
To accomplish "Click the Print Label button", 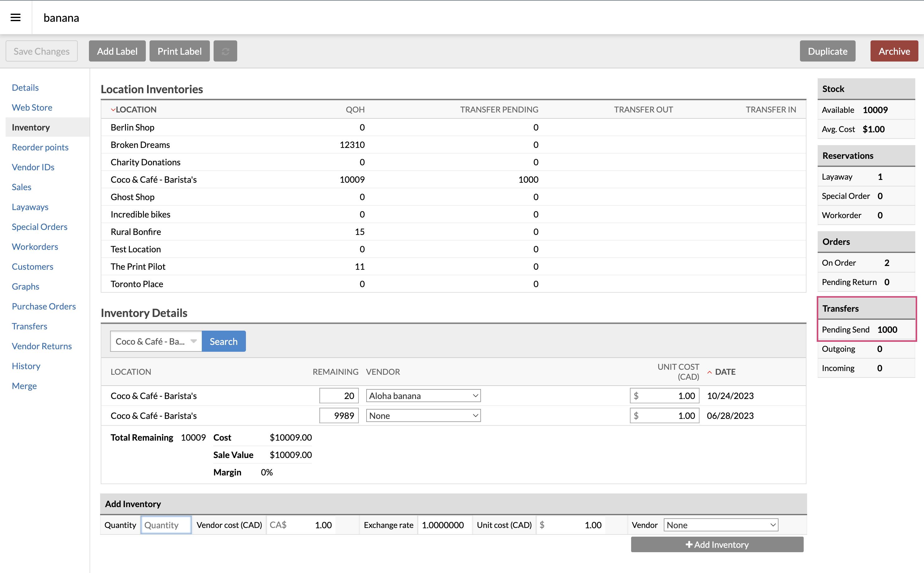I will click(x=180, y=51).
